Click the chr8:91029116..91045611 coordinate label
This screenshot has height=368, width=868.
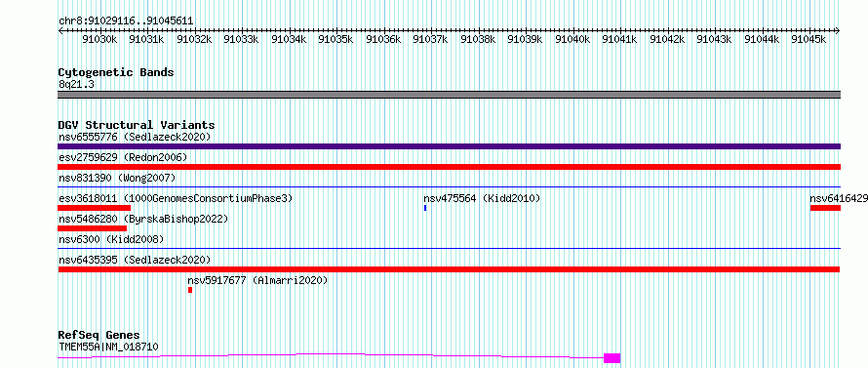pos(126,20)
